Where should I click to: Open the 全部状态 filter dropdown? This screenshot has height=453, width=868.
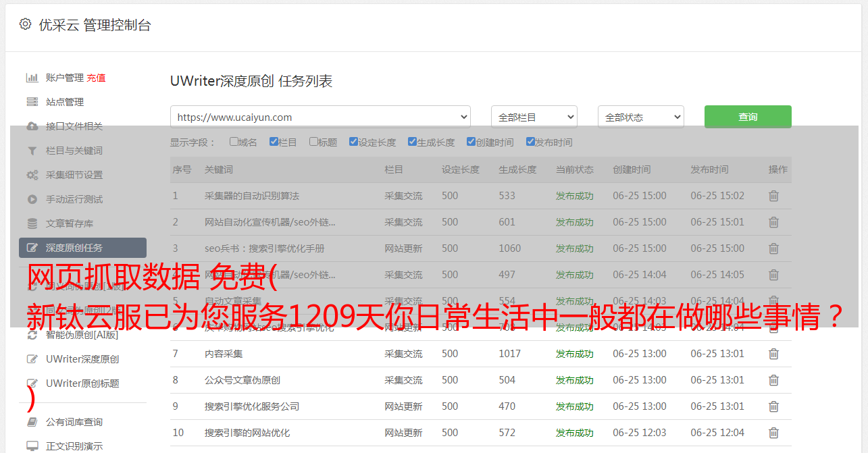click(x=640, y=117)
